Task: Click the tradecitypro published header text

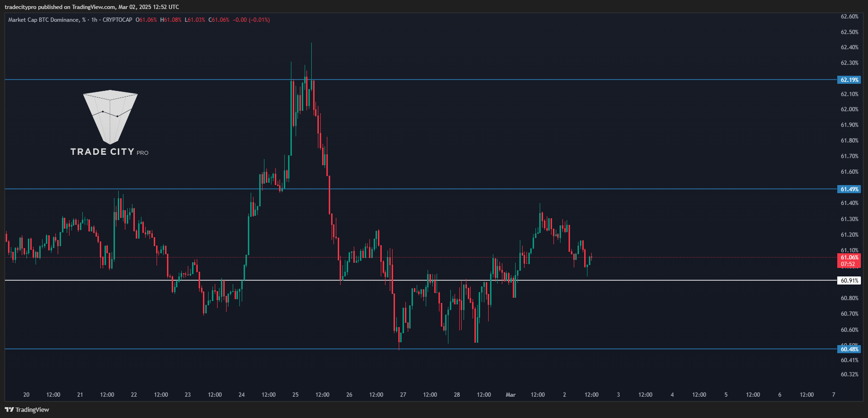Action: pyautogui.click(x=92, y=7)
